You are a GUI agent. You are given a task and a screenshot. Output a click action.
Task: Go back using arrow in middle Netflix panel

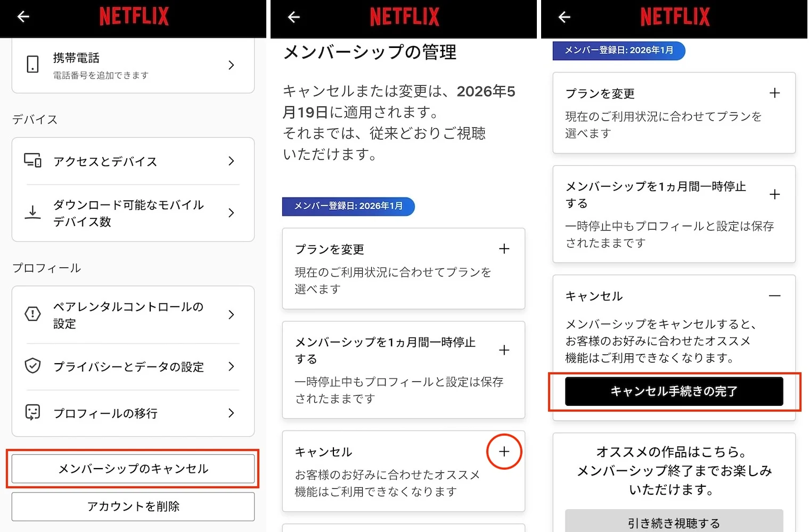293,17
